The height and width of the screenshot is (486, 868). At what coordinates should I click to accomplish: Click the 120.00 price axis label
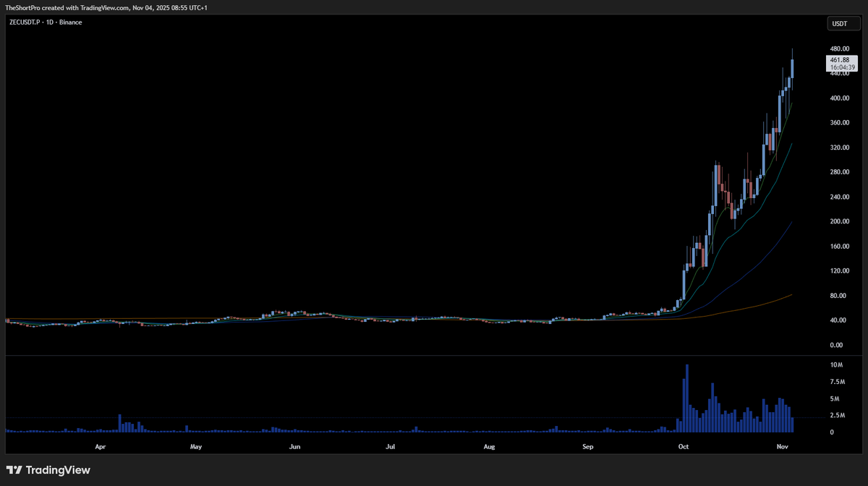pyautogui.click(x=839, y=271)
